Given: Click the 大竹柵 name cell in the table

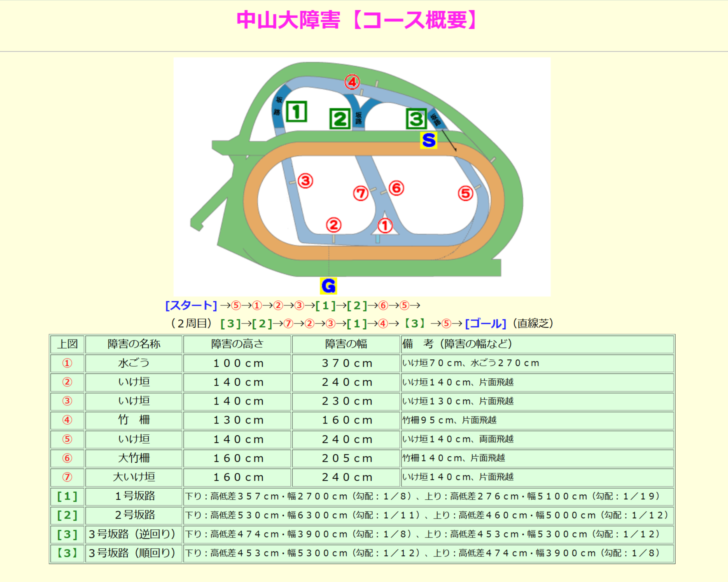Looking at the screenshot, I should point(134,458).
